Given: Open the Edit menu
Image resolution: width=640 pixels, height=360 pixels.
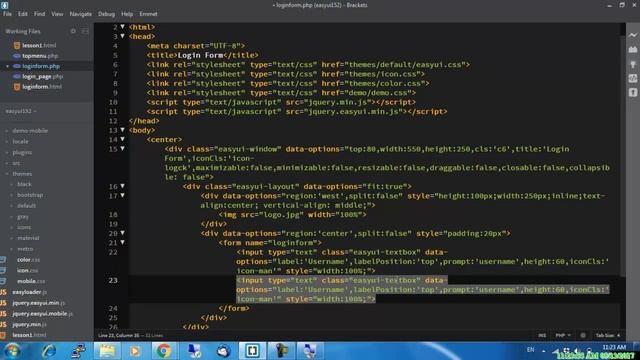Looking at the screenshot, I should [22, 14].
